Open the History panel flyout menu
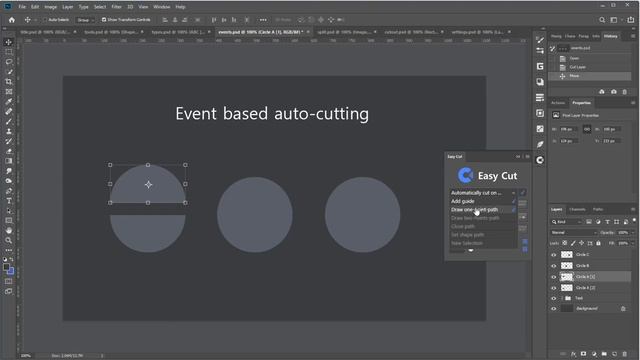 click(633, 36)
